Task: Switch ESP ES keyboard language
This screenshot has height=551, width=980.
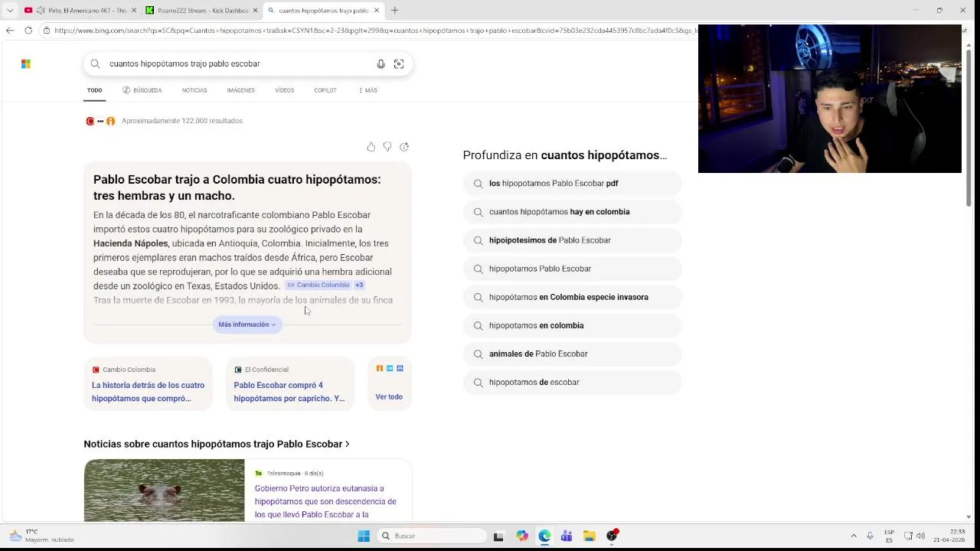Action: click(889, 536)
